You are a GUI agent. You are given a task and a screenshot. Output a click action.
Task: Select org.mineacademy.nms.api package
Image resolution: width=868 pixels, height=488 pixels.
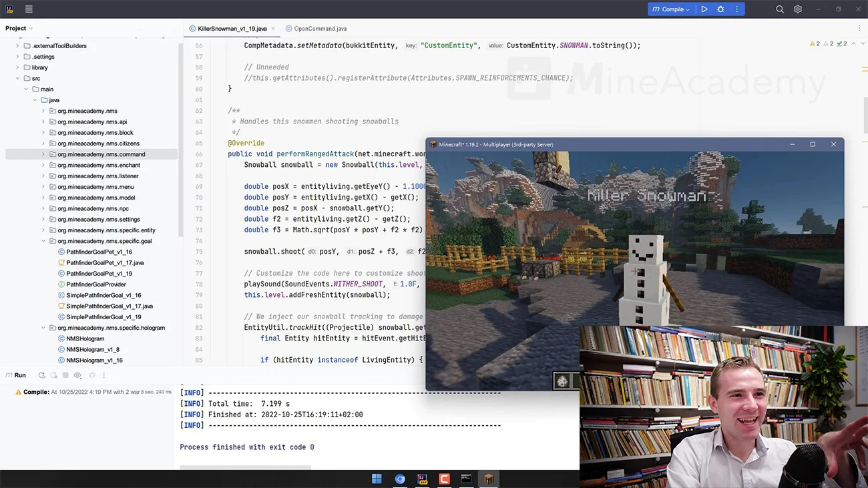point(91,121)
